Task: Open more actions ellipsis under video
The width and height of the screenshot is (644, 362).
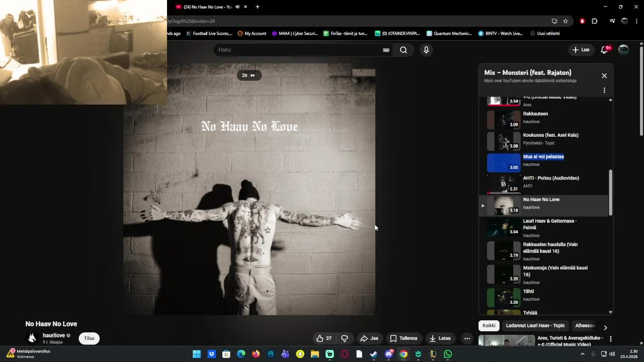Action: pos(467,338)
